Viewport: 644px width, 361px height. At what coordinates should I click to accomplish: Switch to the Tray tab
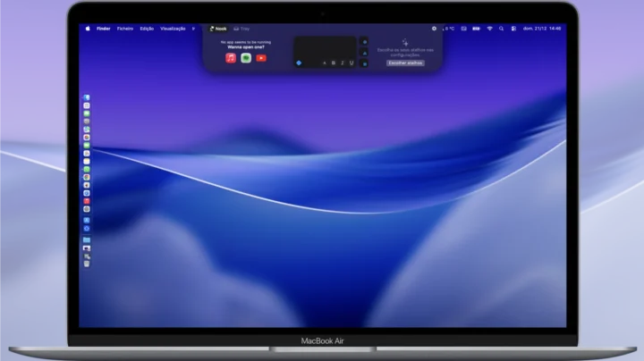[x=241, y=29]
